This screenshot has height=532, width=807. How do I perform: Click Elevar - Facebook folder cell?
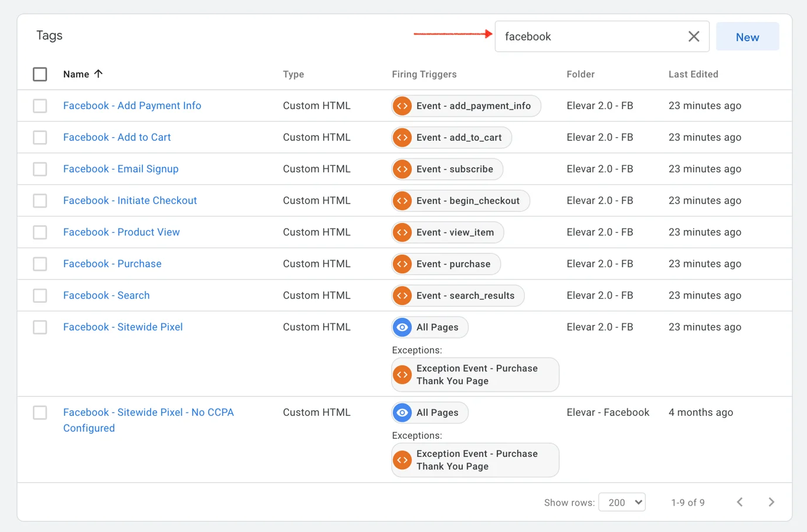[x=608, y=412]
